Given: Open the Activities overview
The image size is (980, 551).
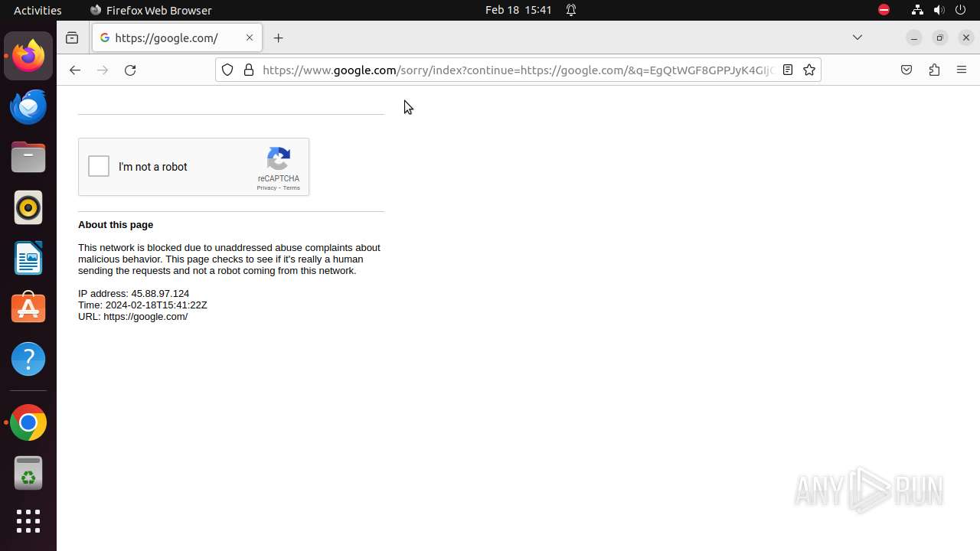Looking at the screenshot, I should tap(38, 10).
